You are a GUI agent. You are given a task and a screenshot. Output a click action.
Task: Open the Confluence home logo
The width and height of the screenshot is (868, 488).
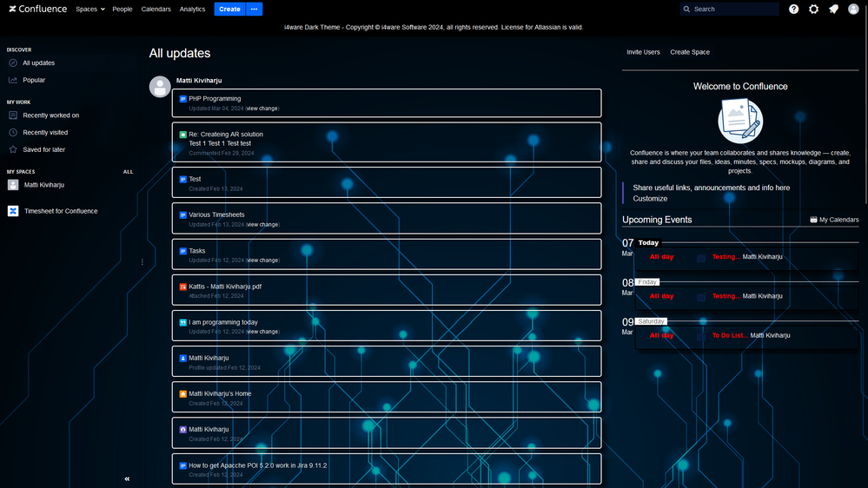[x=37, y=9]
